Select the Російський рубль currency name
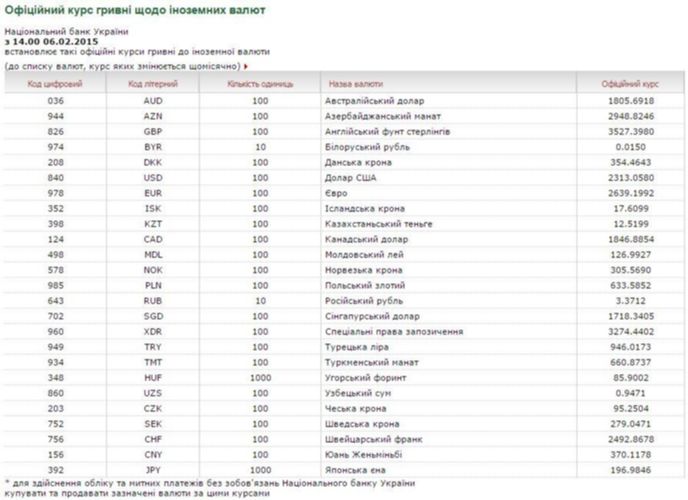Screen dimensions: 688x500 point(364,301)
